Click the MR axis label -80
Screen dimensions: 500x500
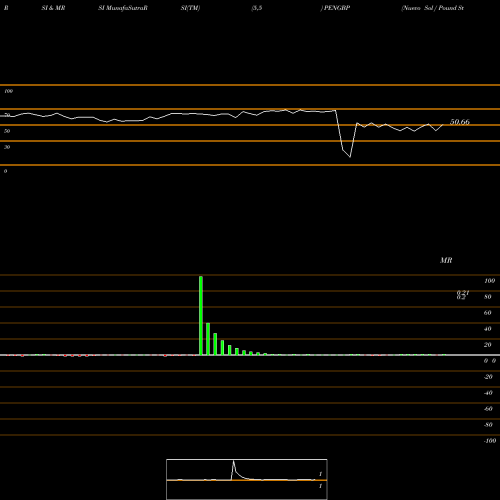pos(488,425)
